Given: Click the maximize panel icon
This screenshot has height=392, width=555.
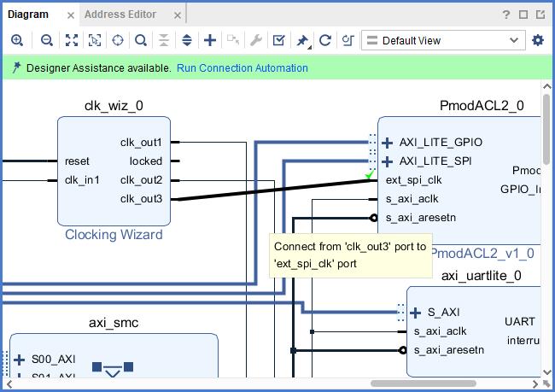Looking at the screenshot, I should click(523, 15).
